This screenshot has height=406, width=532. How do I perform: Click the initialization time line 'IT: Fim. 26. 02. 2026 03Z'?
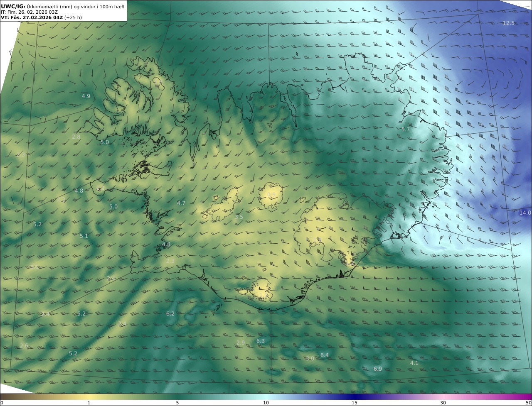tap(29, 12)
